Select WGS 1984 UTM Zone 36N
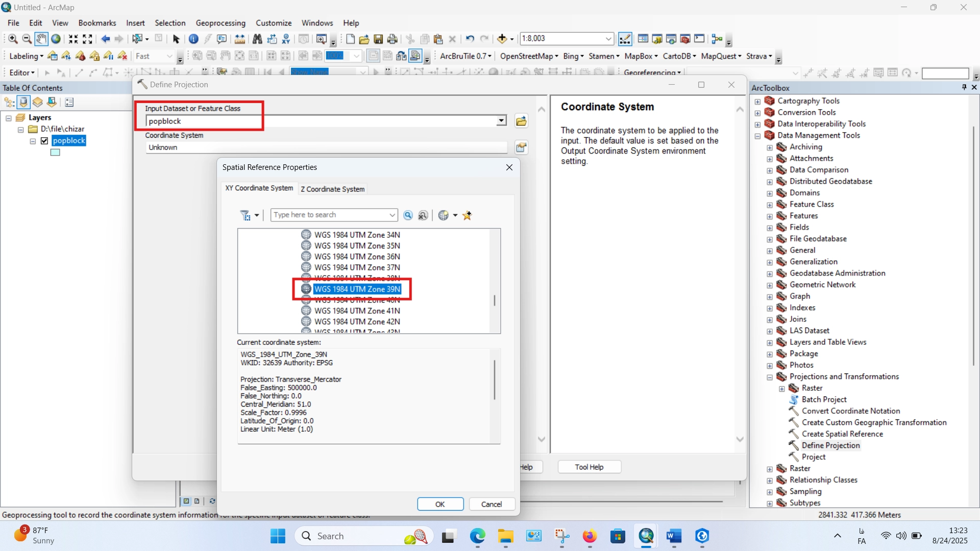 (357, 257)
